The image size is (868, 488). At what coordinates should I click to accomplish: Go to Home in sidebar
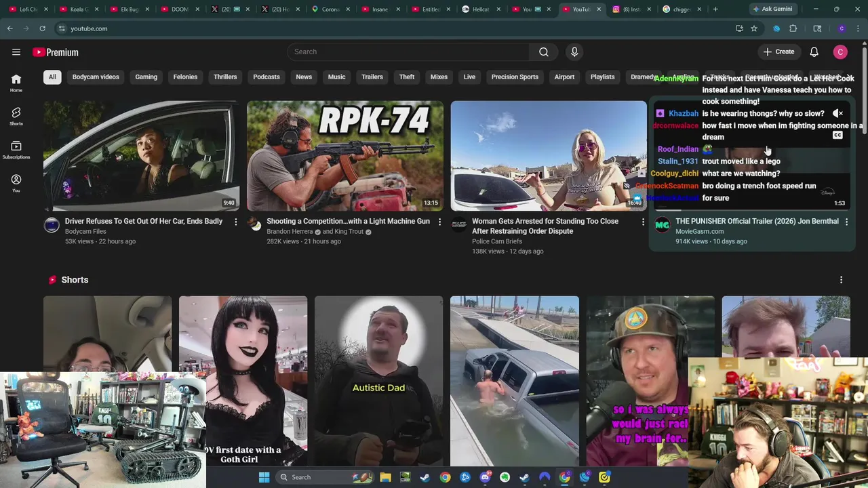pos(16,83)
